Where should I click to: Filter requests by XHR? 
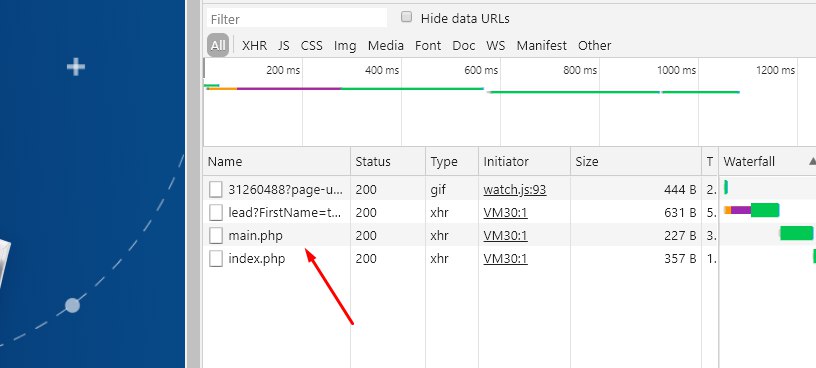click(x=254, y=45)
